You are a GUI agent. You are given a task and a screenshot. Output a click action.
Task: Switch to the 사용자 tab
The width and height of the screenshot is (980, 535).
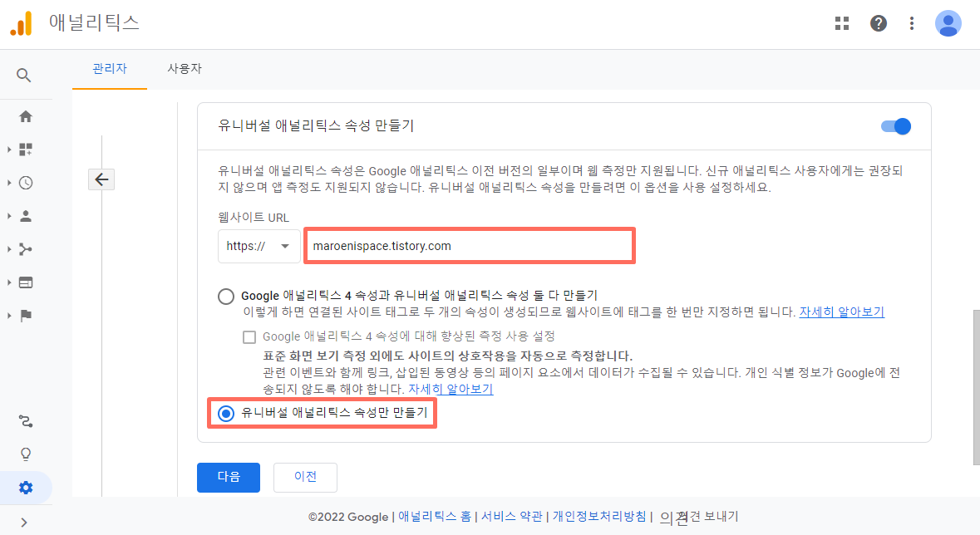pyautogui.click(x=184, y=69)
